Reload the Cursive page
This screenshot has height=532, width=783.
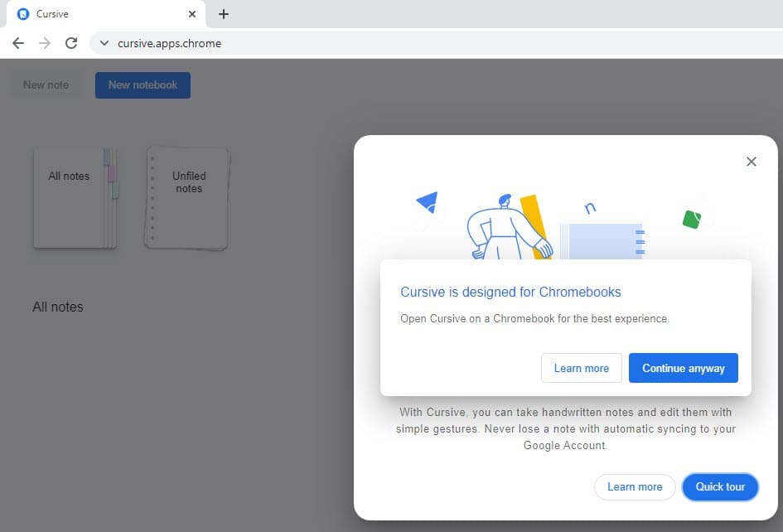[x=71, y=43]
